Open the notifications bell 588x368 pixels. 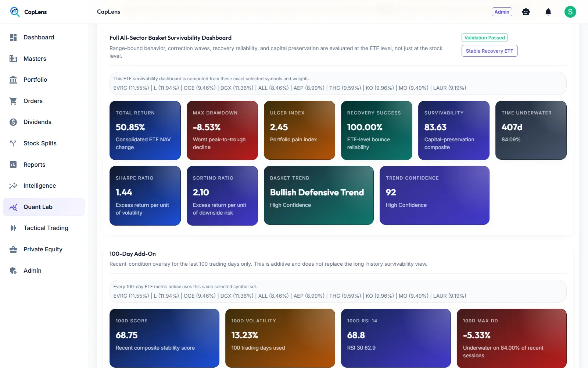point(548,12)
